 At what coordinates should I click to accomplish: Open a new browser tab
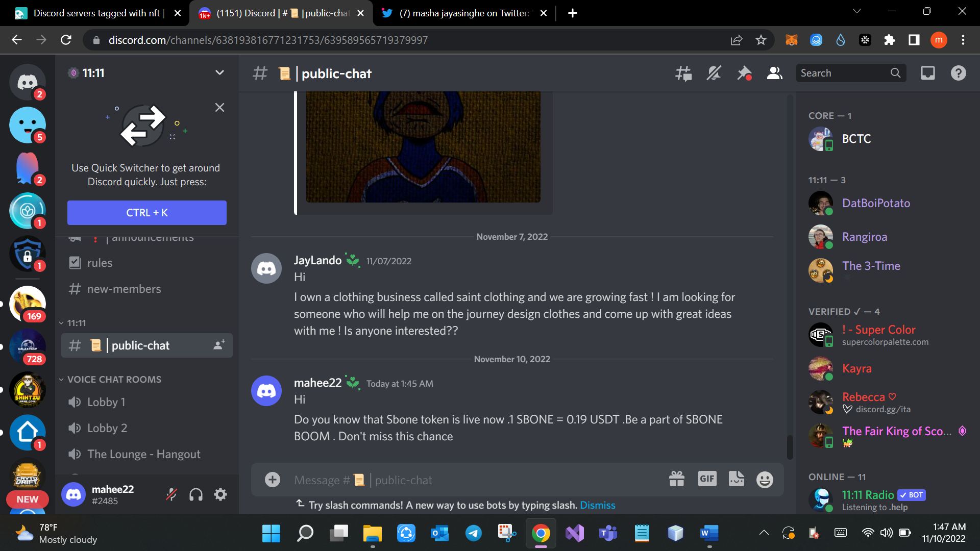click(x=573, y=13)
